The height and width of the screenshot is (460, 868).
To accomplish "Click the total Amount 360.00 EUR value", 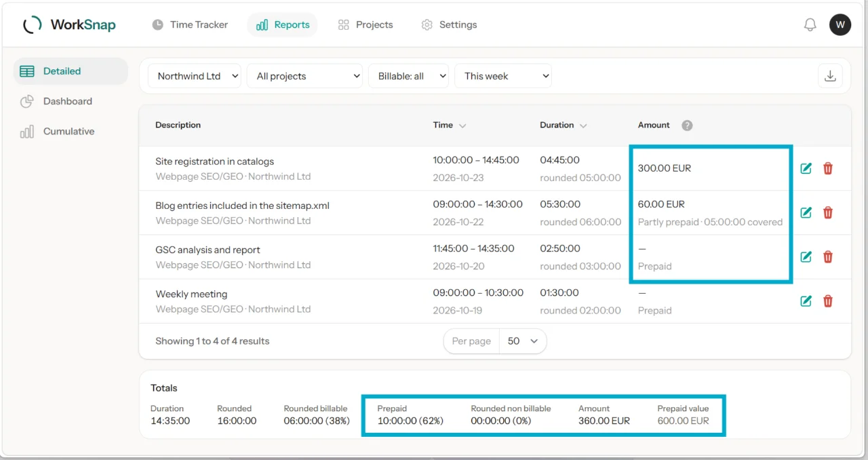I will pyautogui.click(x=604, y=421).
